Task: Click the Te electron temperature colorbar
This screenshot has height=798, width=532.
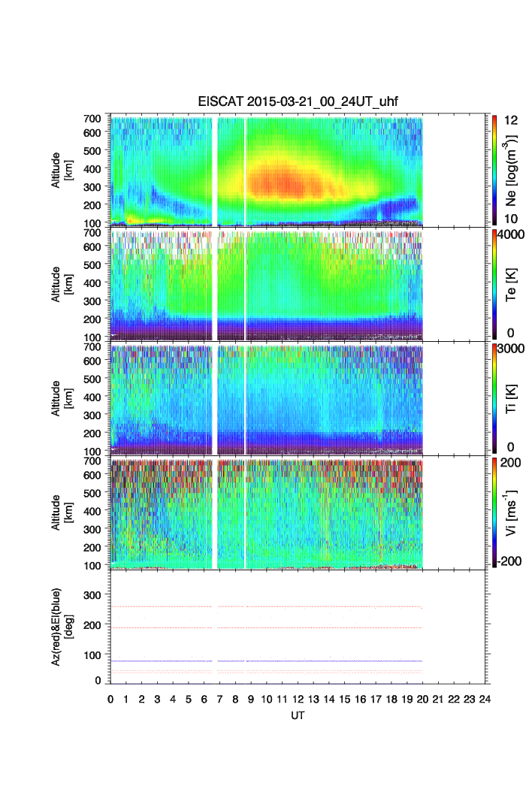Action: coord(494,284)
